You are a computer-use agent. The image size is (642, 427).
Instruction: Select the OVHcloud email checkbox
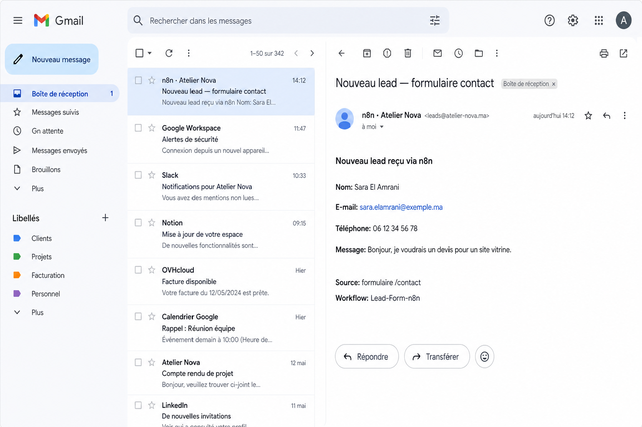[138, 270]
